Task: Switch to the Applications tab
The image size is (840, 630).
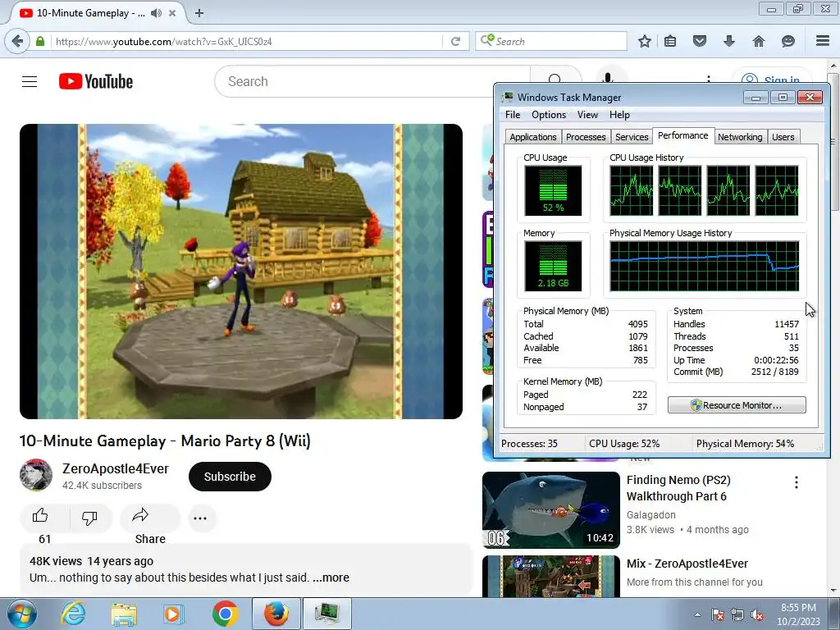Action: 533,137
